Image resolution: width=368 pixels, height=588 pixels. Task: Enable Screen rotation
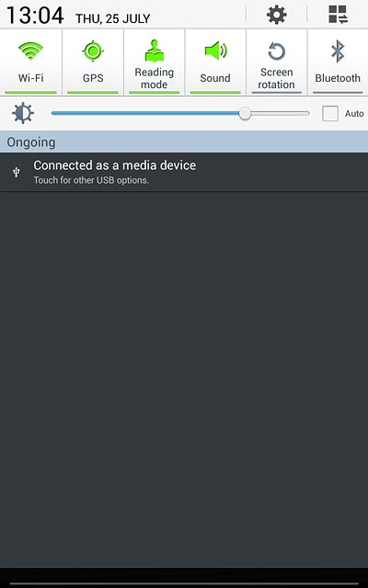[276, 62]
